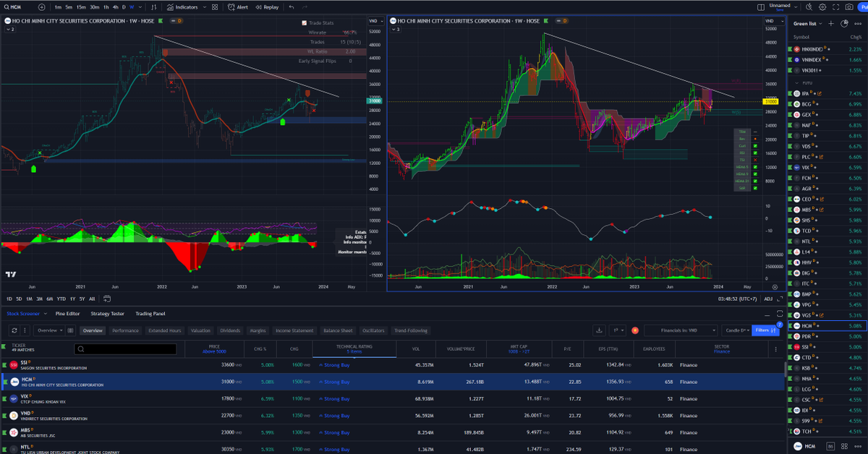Select the Oscillators screener tab
Image resolution: width=868 pixels, height=454 pixels.
pos(373,330)
